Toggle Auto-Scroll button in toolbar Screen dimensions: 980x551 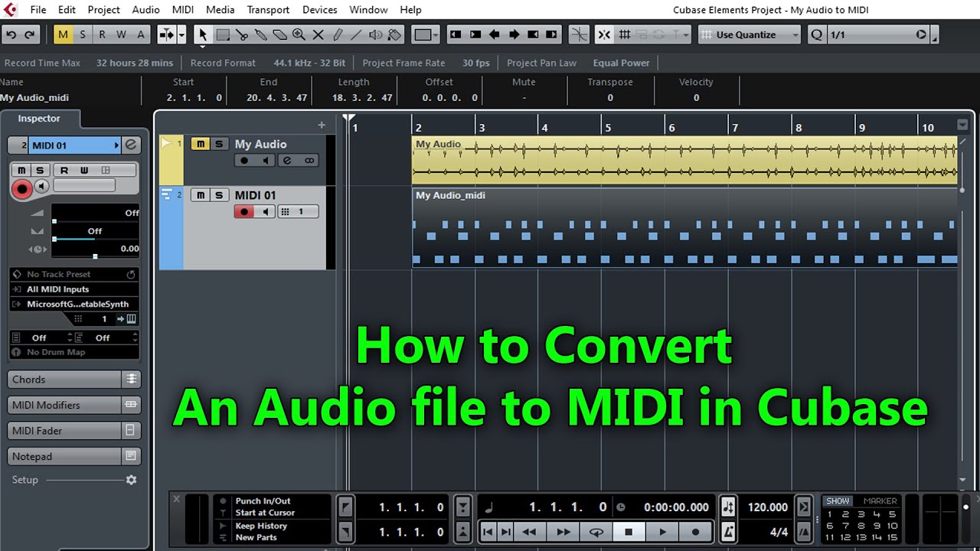(166, 34)
